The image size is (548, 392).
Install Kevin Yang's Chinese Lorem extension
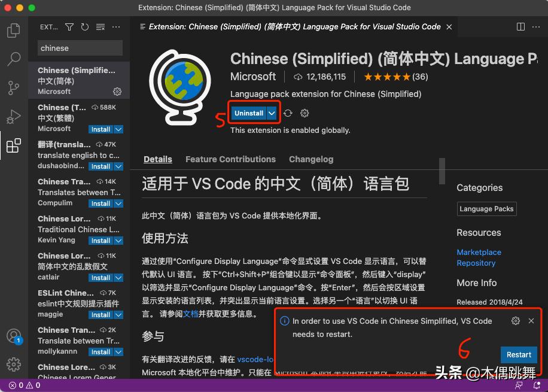(x=101, y=241)
